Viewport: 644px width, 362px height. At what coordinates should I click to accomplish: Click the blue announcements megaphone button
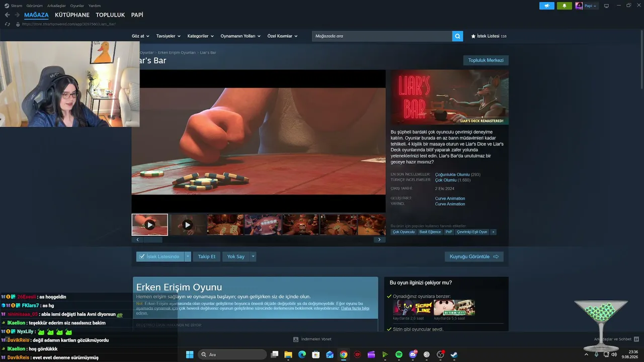point(546,6)
